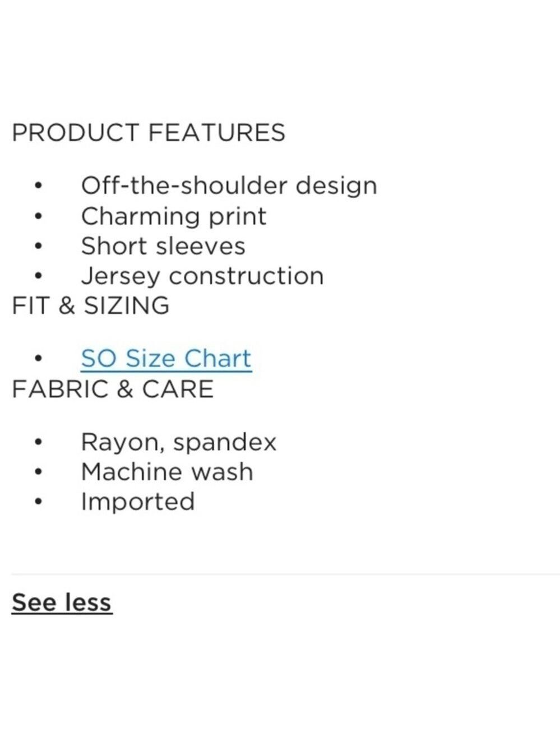Click the Off-the-shoulder design text
This screenshot has width=560, height=747.
point(229,186)
